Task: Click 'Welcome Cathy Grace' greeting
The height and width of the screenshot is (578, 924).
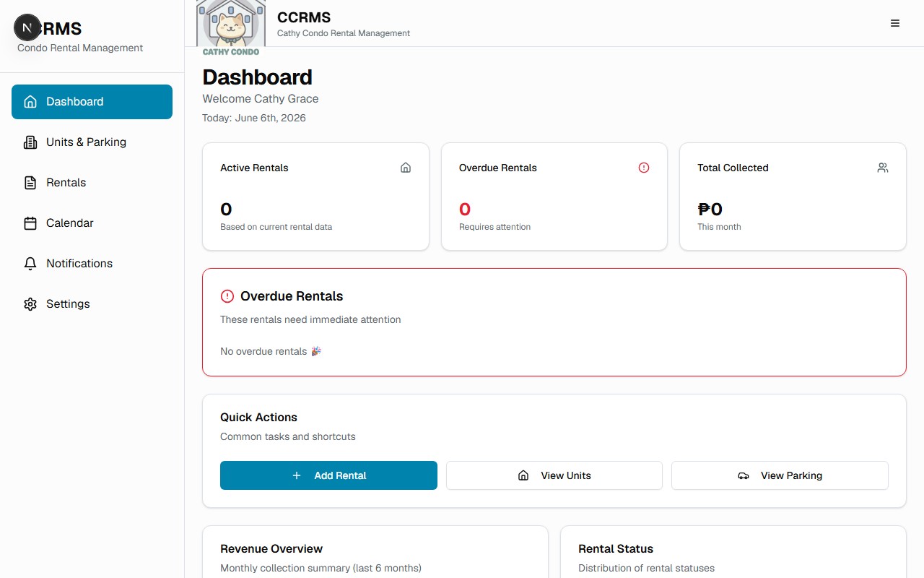Action: [x=261, y=99]
